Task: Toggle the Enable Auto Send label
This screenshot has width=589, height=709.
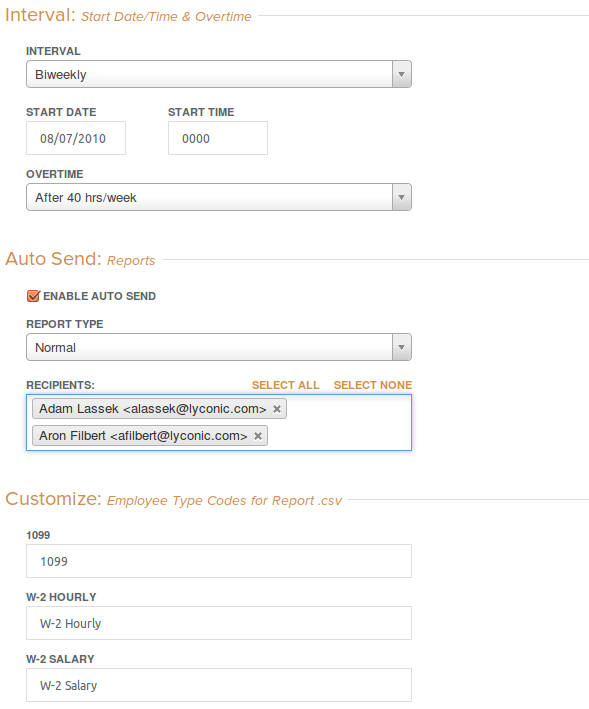Action: tap(99, 296)
